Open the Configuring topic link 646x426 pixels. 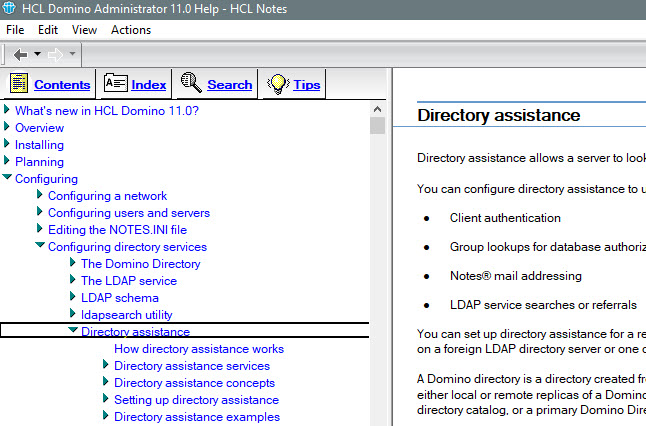pyautogui.click(x=46, y=179)
